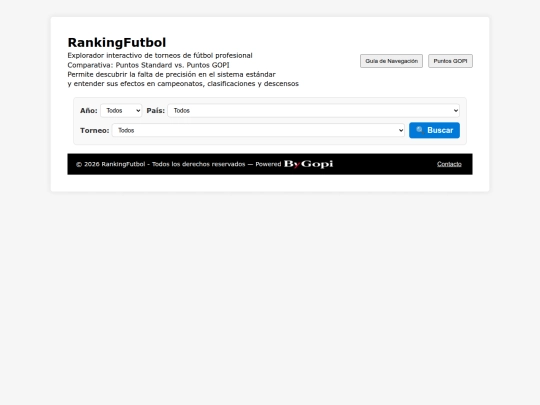The width and height of the screenshot is (540, 405).
Task: Click the Puntos GOPI button
Action: [450, 61]
